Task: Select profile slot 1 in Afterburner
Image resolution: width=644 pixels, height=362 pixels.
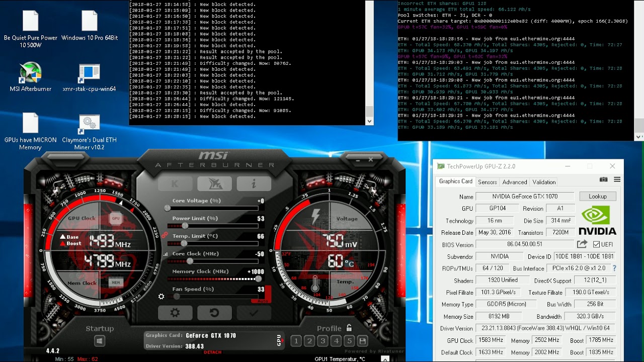Action: tap(296, 341)
